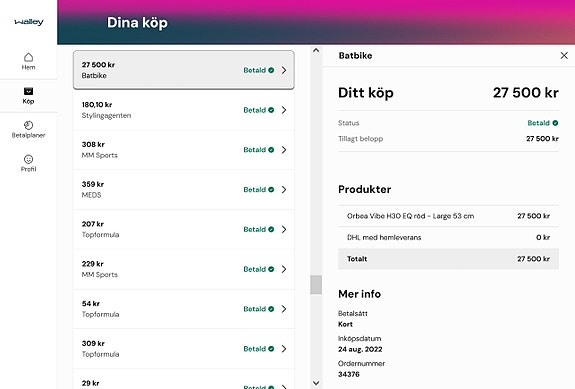The width and height of the screenshot is (575, 389).
Task: Click the Orbea Vibe H30 EQ product row
Action: (x=448, y=216)
